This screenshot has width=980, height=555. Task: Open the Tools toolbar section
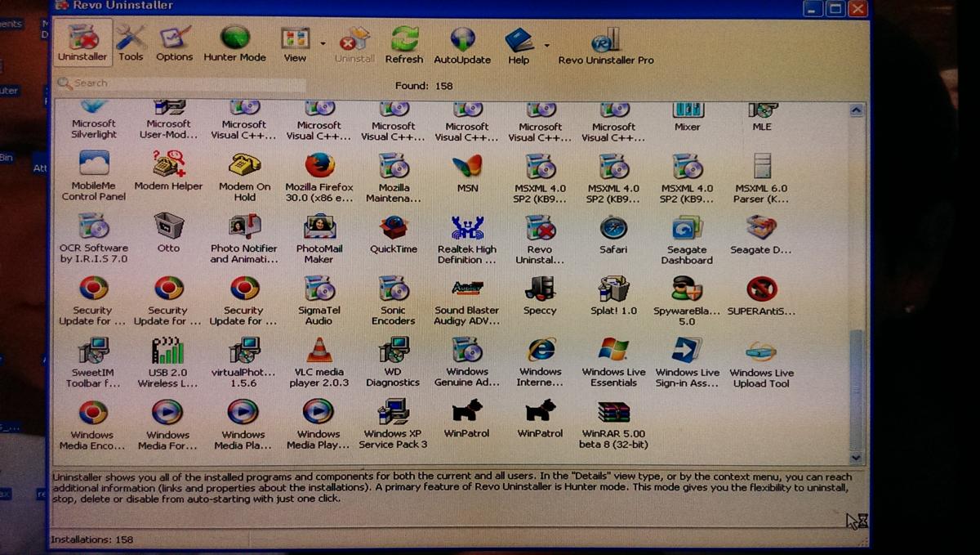[131, 43]
